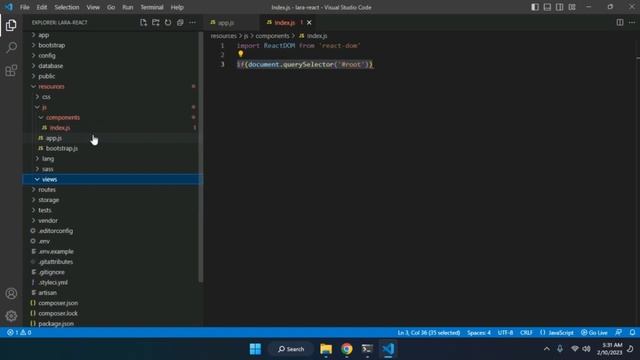
Task: Open the .env file
Action: click(112, 241)
